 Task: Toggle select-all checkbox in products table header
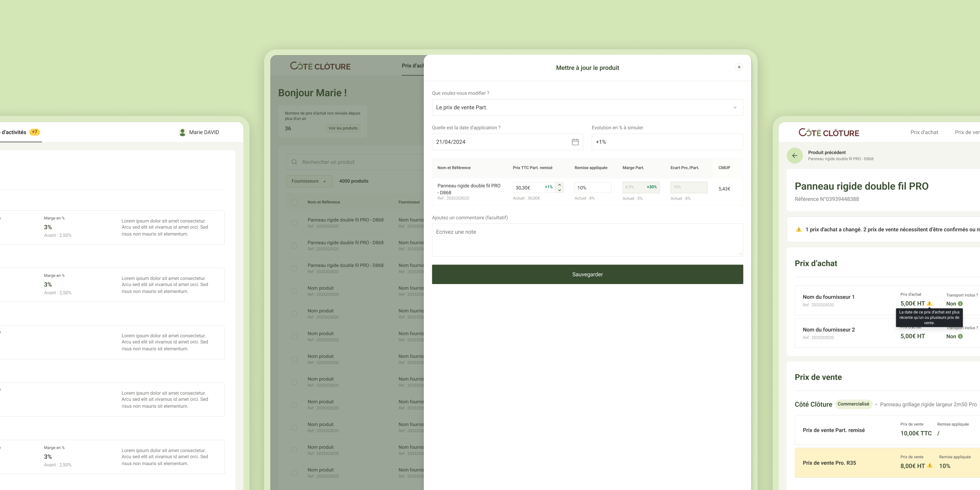[x=294, y=202]
